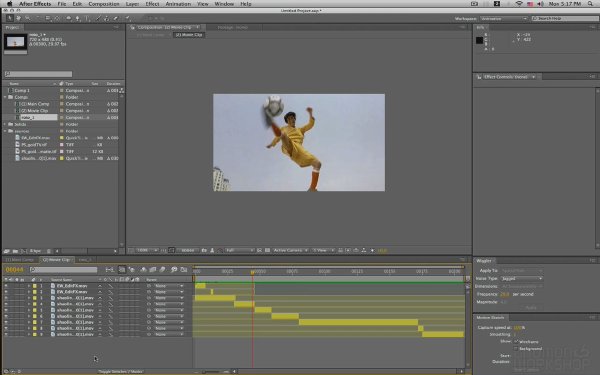The height and width of the screenshot is (375, 600).
Task: Open the Noise Type dropdown in Wiggler
Action: coord(522,278)
